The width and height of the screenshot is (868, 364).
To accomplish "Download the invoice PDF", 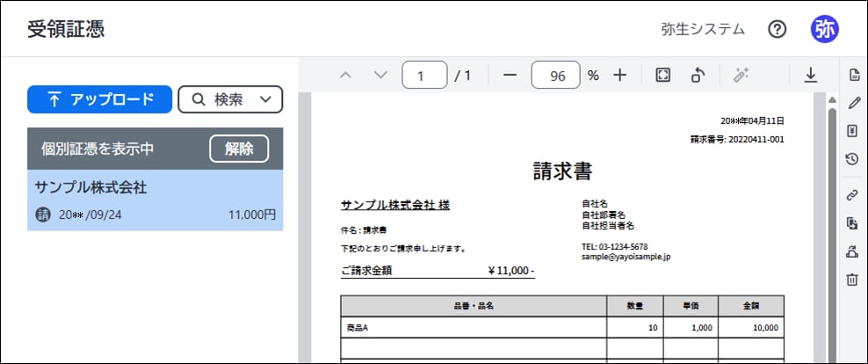I will tap(810, 76).
